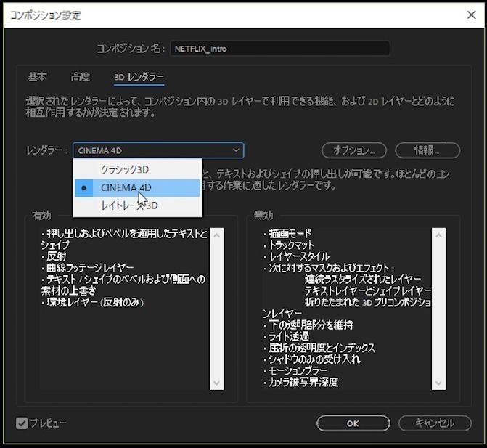This screenshot has height=448, width=487.
Task: Open the 高度 tab
Action: pos(81,77)
